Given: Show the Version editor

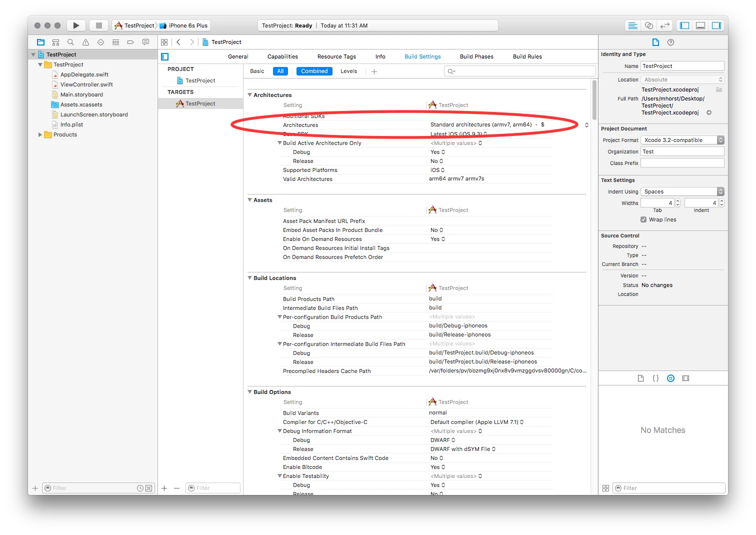Looking at the screenshot, I should tap(665, 25).
